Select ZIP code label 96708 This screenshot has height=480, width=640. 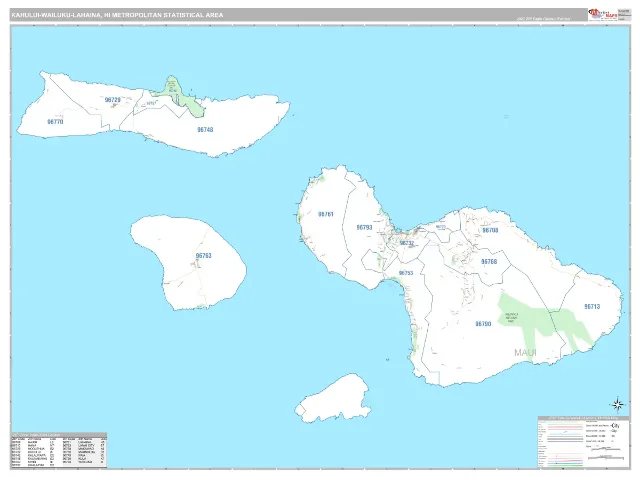click(490, 230)
